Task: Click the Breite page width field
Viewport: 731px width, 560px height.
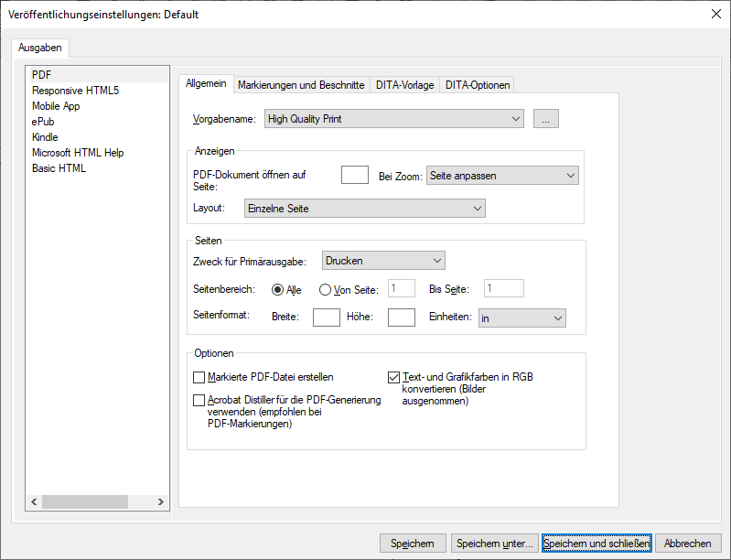Action: (x=327, y=318)
